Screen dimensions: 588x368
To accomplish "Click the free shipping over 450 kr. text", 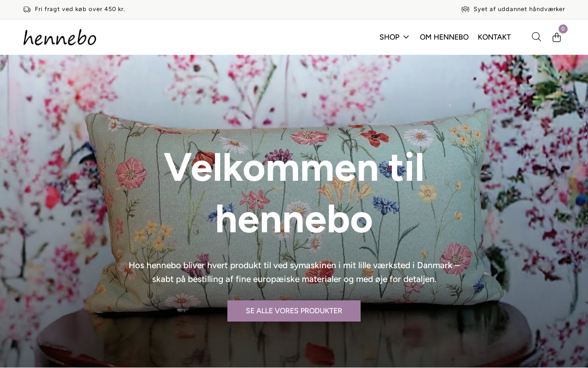I will tap(80, 9).
